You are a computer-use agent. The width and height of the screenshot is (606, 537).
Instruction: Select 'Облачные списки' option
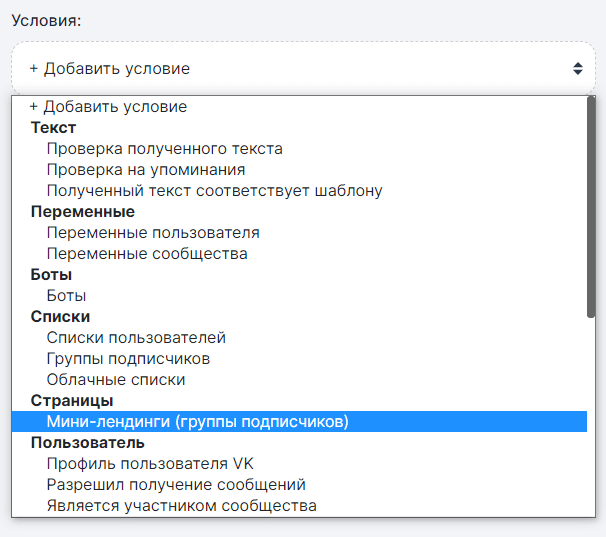click(x=115, y=380)
